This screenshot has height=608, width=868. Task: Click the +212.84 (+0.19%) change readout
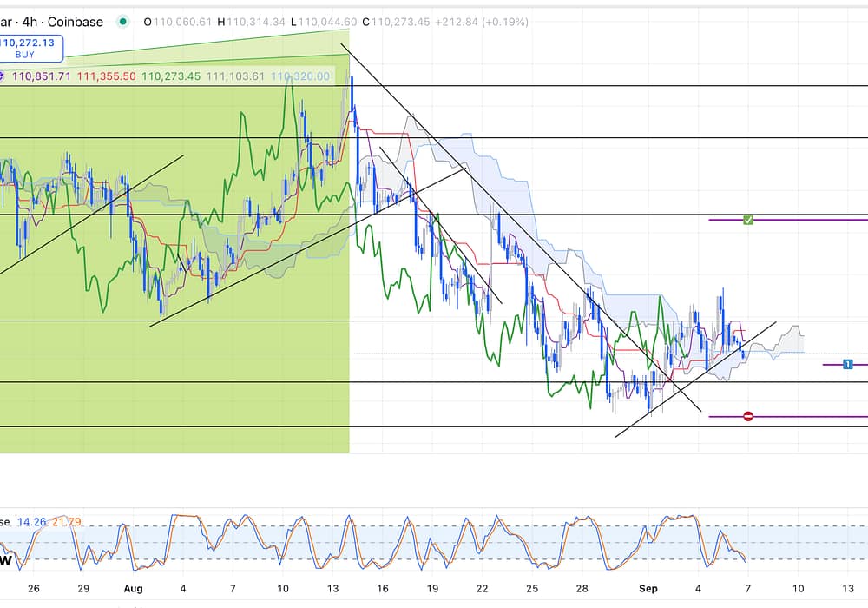[x=486, y=22]
